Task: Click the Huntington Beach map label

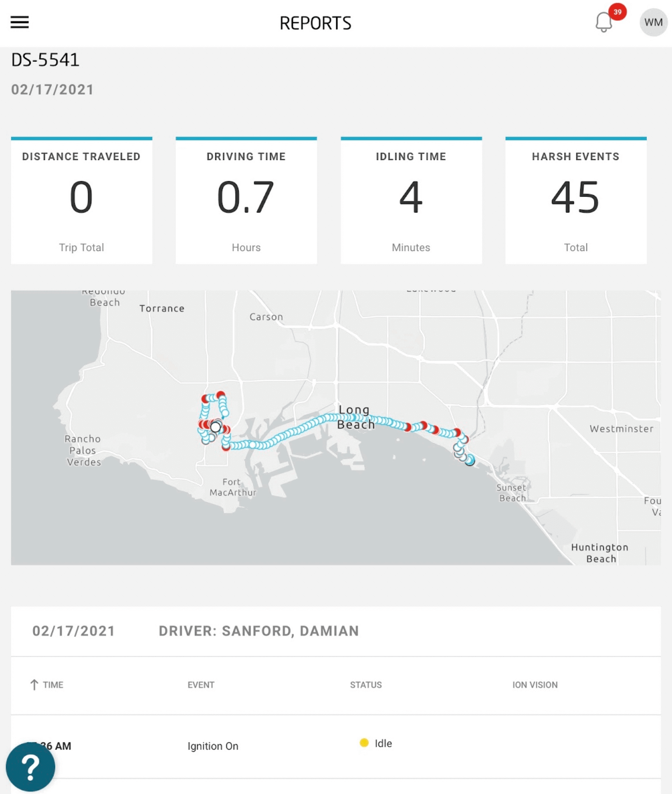Action: (x=600, y=553)
